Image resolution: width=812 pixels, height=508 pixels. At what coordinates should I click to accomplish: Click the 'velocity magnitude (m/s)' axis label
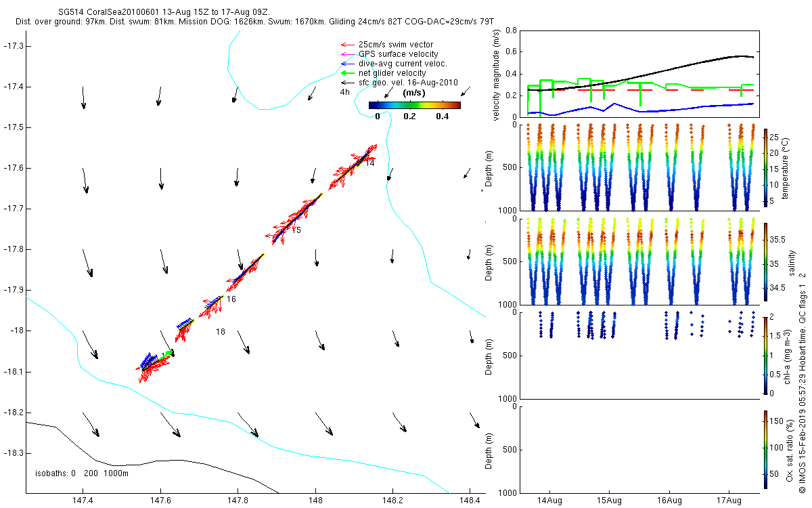pyautogui.click(x=496, y=75)
